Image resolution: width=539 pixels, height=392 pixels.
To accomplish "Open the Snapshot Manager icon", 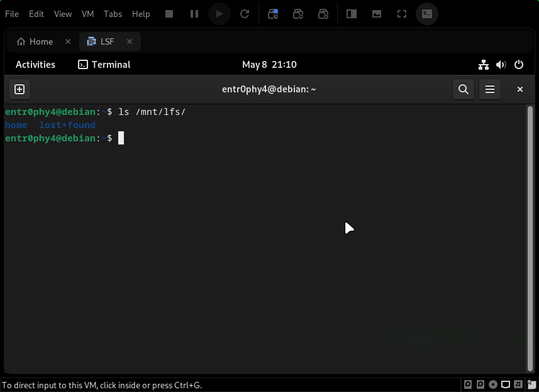I will [323, 14].
